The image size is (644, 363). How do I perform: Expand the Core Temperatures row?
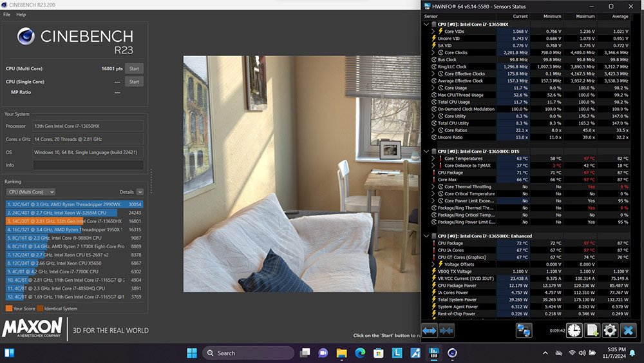pos(433,158)
